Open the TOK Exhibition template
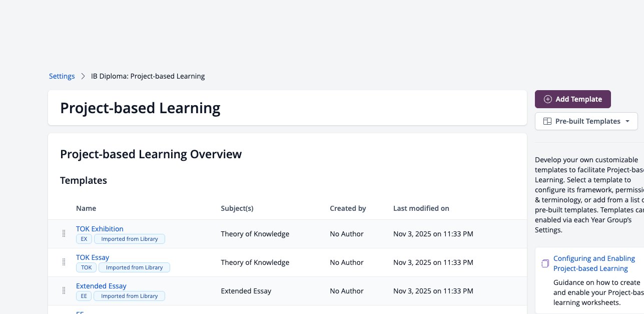644x314 pixels. 100,229
